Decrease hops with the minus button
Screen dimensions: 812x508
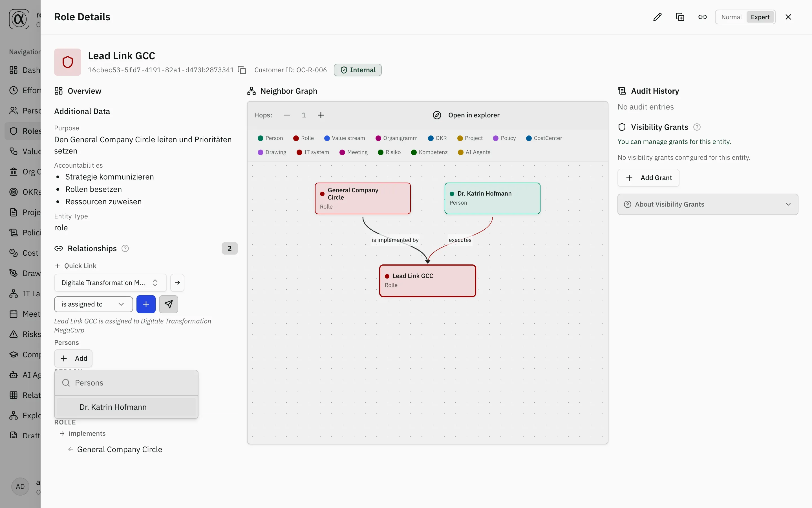(x=287, y=115)
